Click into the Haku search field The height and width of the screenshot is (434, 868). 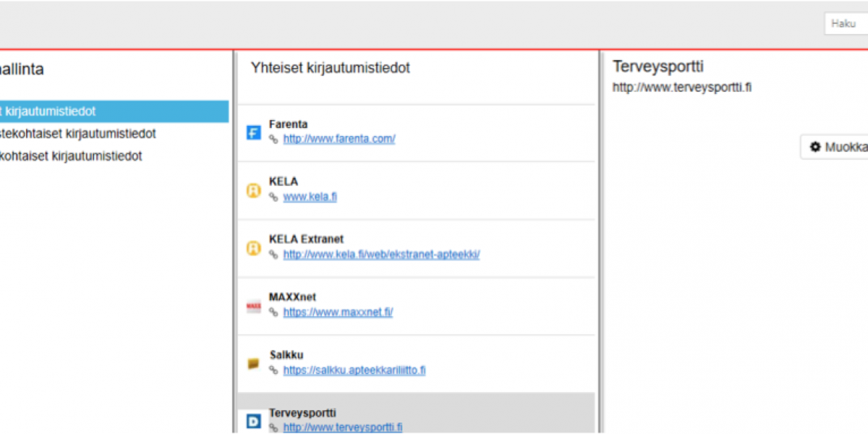(x=846, y=24)
